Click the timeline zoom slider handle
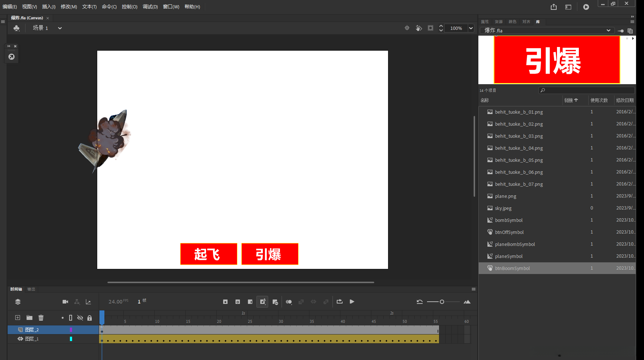This screenshot has height=360, width=644. click(x=442, y=302)
